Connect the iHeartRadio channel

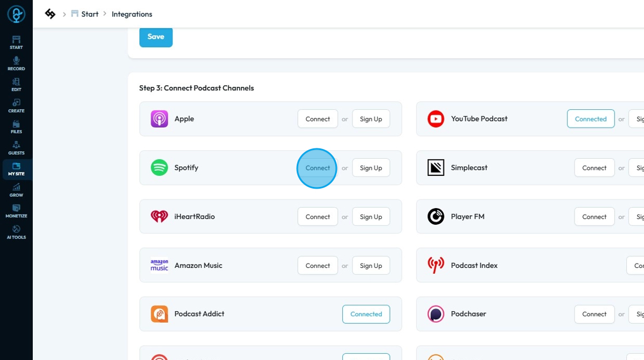pyautogui.click(x=317, y=217)
